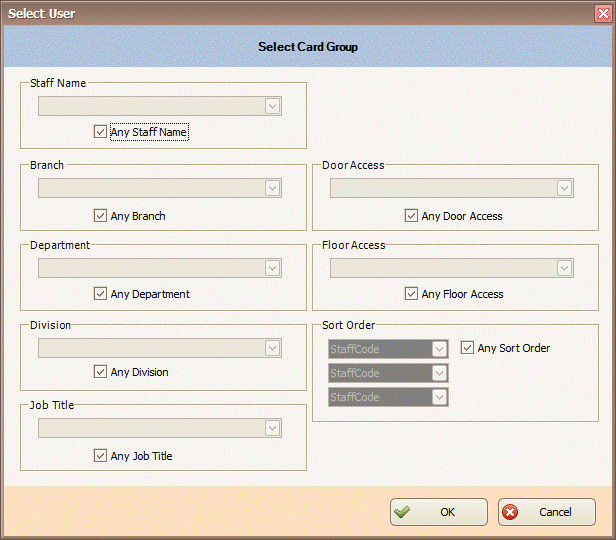Uncheck the Any Staff Name checkbox
The height and width of the screenshot is (540, 616).
point(100,131)
